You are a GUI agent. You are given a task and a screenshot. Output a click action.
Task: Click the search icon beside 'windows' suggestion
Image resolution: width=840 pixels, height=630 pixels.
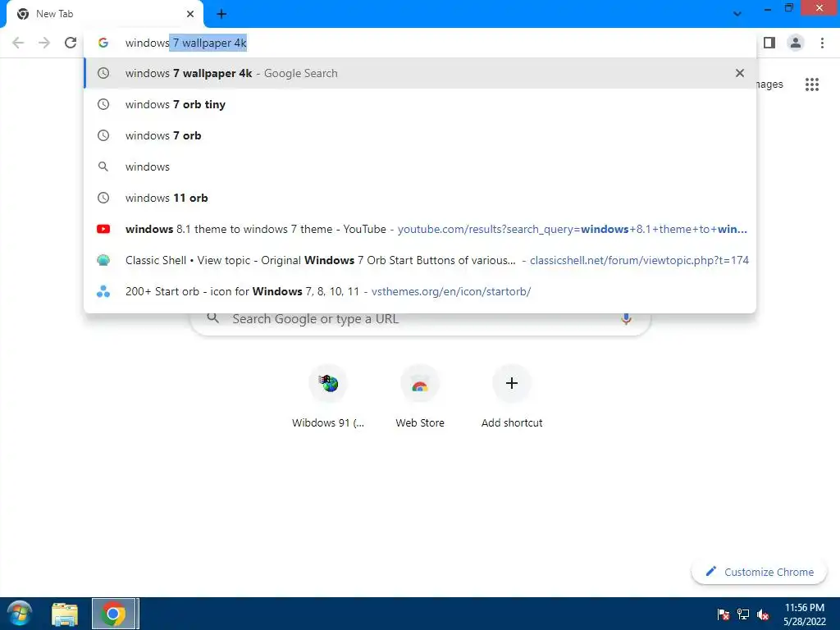pos(103,167)
